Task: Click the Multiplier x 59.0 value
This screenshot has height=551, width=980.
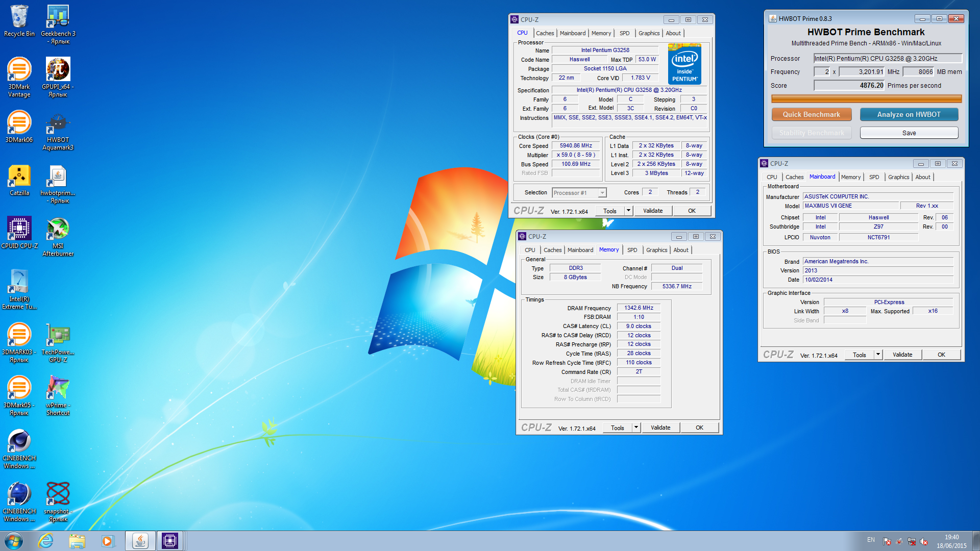Action: point(576,155)
